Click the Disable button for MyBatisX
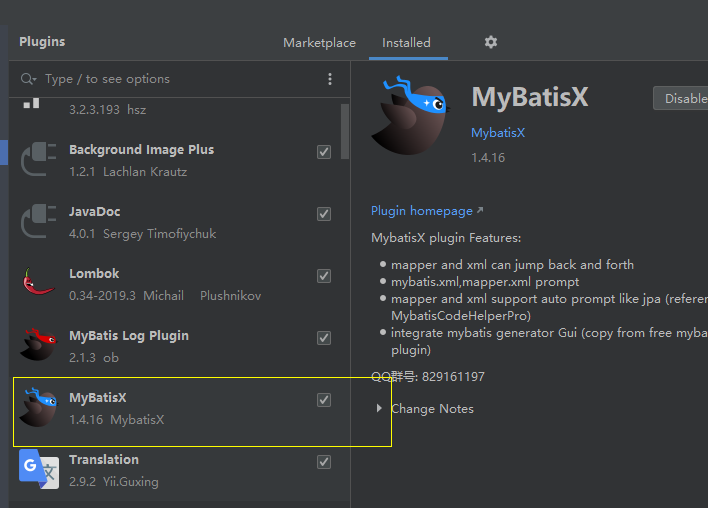 [681, 98]
